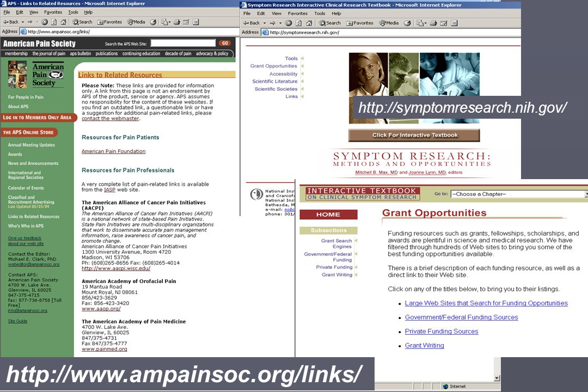Click Discuss icon in the APS browser toolbar
588x392 pixels.
(x=196, y=22)
